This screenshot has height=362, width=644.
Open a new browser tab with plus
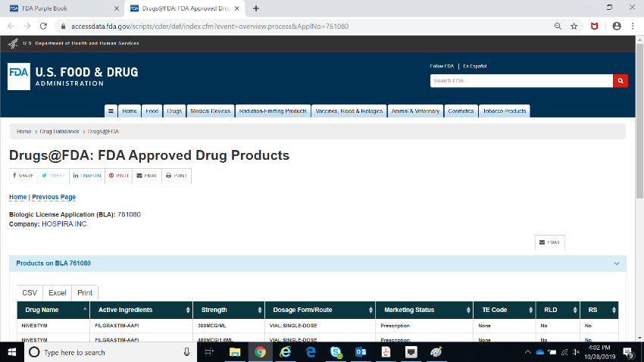[x=256, y=8]
